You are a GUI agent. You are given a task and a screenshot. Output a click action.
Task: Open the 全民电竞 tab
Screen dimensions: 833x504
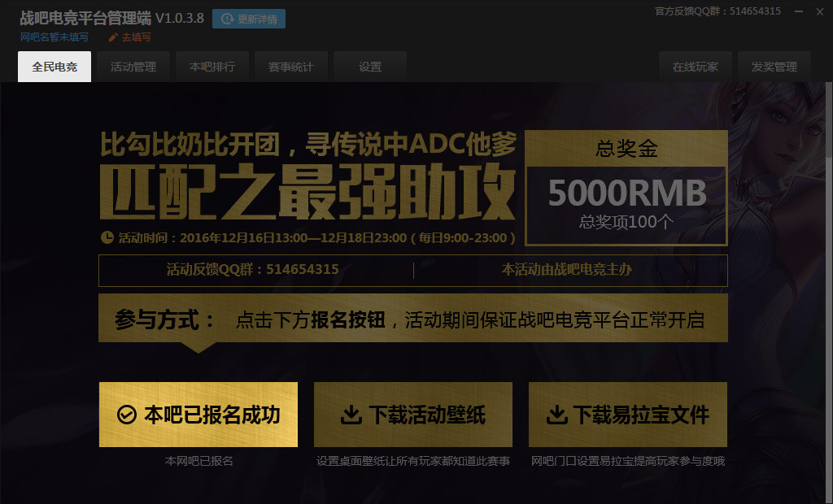[x=55, y=67]
